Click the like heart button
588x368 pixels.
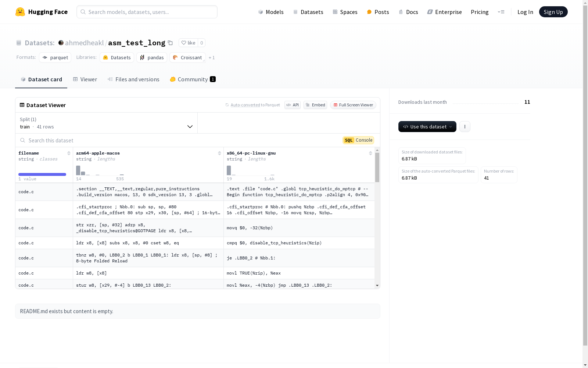pos(188,43)
